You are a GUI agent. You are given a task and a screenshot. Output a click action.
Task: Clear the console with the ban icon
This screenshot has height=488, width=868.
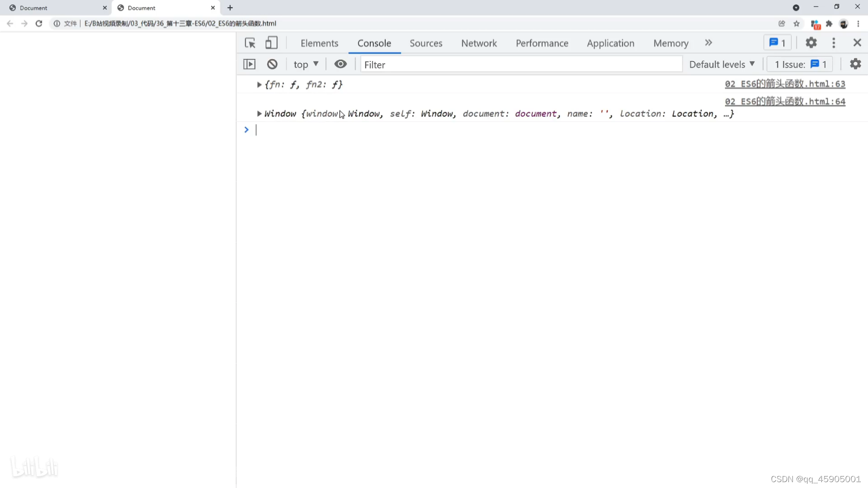(272, 64)
